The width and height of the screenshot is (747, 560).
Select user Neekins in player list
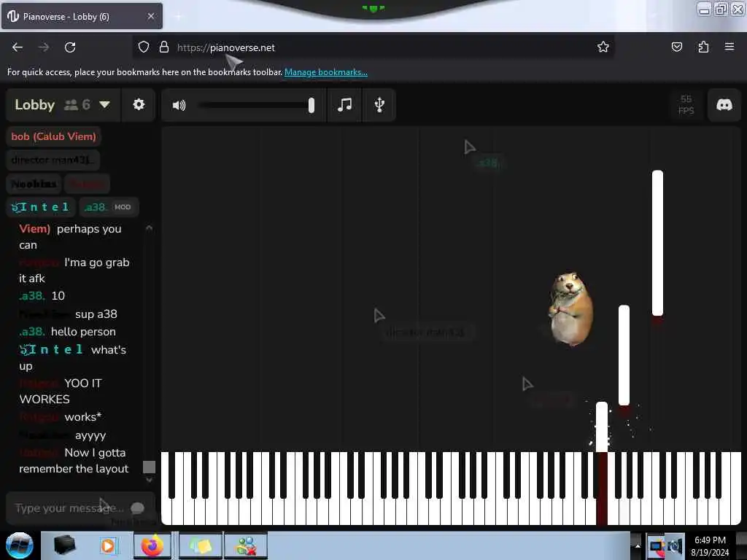coord(34,184)
